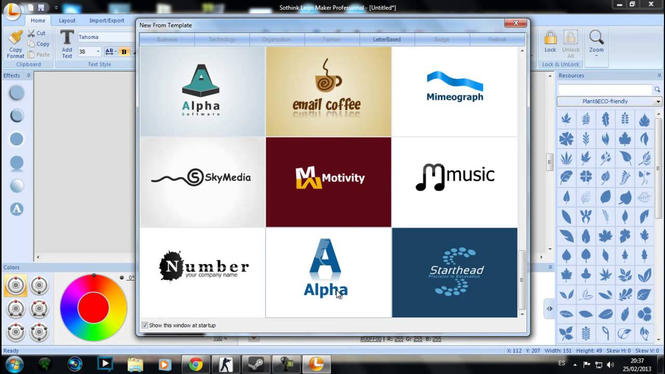Click the Copy icon in Clipboard group

(31, 44)
